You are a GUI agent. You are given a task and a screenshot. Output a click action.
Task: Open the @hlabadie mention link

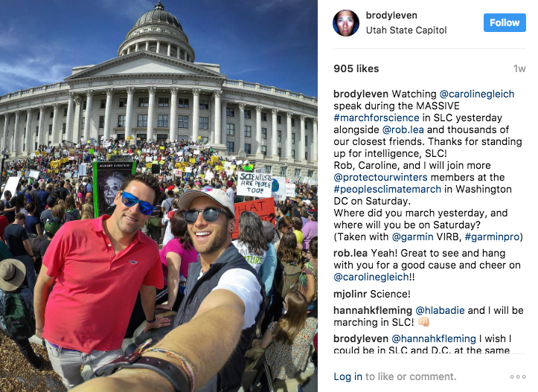tap(440, 310)
